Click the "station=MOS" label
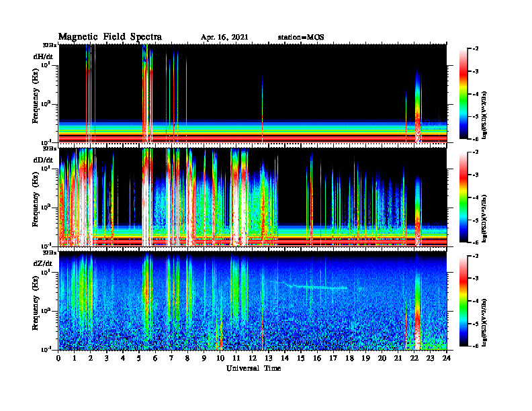532x411 pixels. click(x=301, y=38)
